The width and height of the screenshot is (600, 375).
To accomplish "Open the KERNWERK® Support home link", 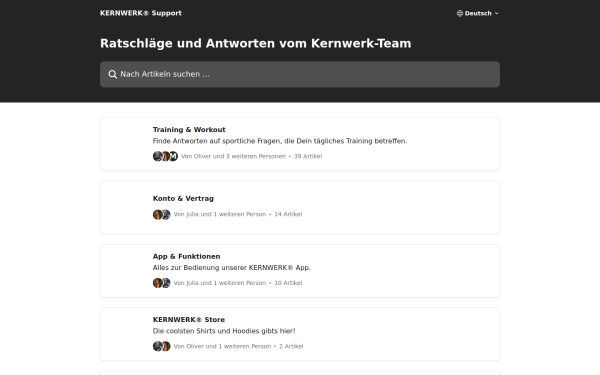I will point(141,13).
